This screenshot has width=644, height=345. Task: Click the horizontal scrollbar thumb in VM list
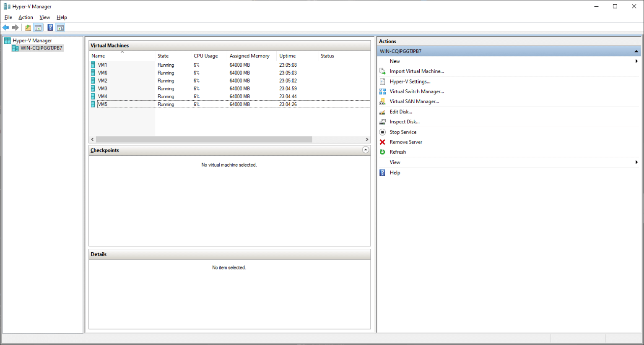(x=204, y=139)
